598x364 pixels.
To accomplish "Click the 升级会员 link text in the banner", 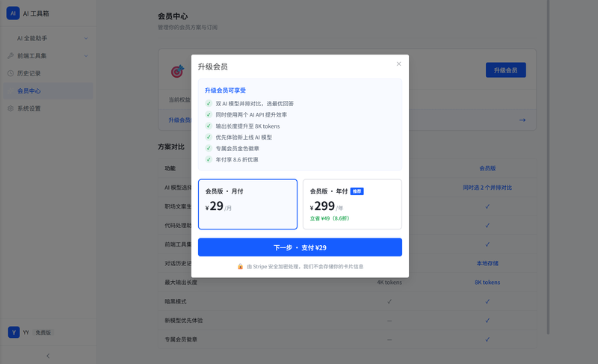I will pos(179,120).
